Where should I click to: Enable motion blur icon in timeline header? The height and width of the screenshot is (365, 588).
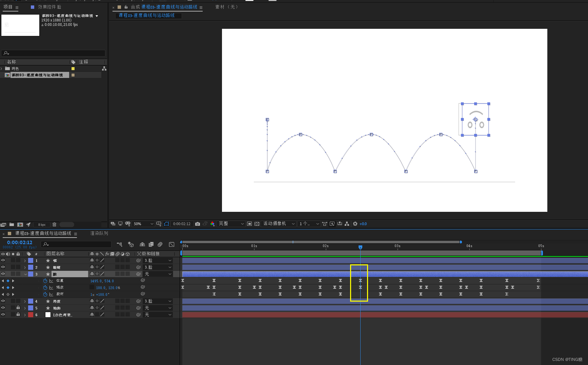[160, 244]
